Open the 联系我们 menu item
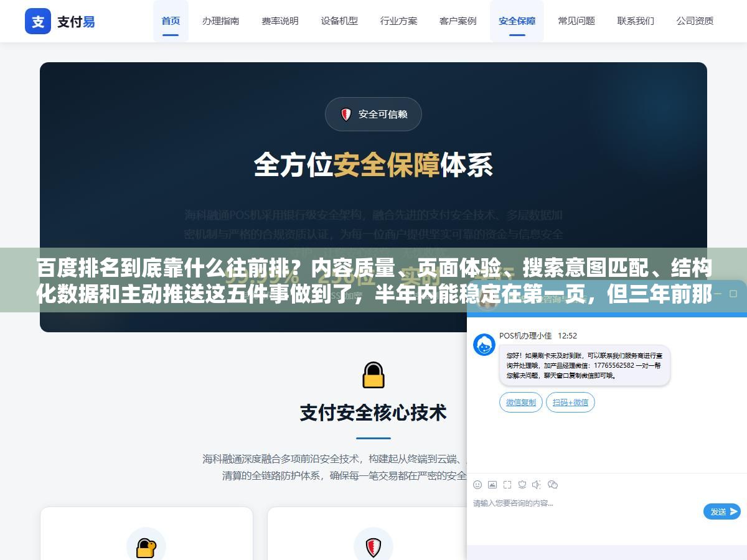The image size is (747, 560). point(636,21)
